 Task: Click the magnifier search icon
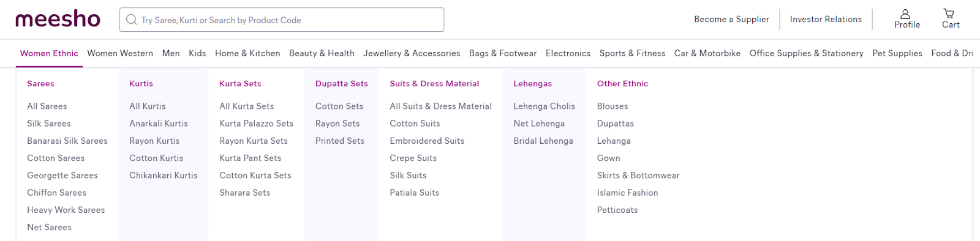pos(131,20)
